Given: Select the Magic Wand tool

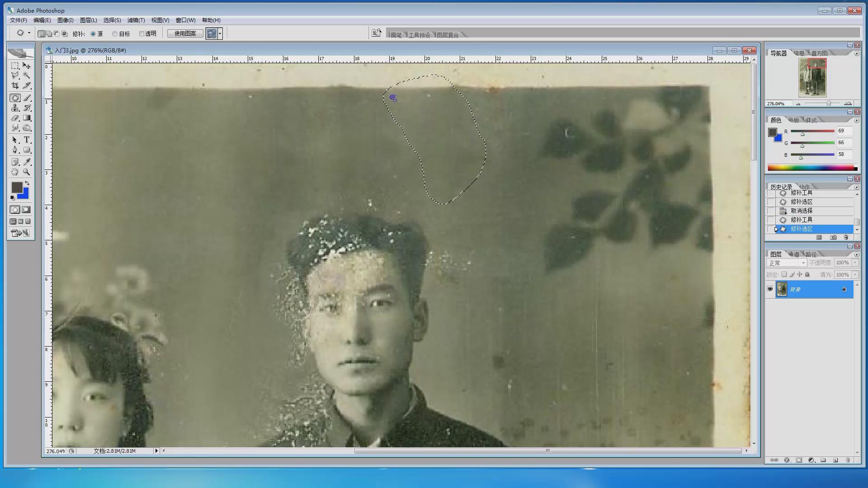Looking at the screenshot, I should (27, 75).
